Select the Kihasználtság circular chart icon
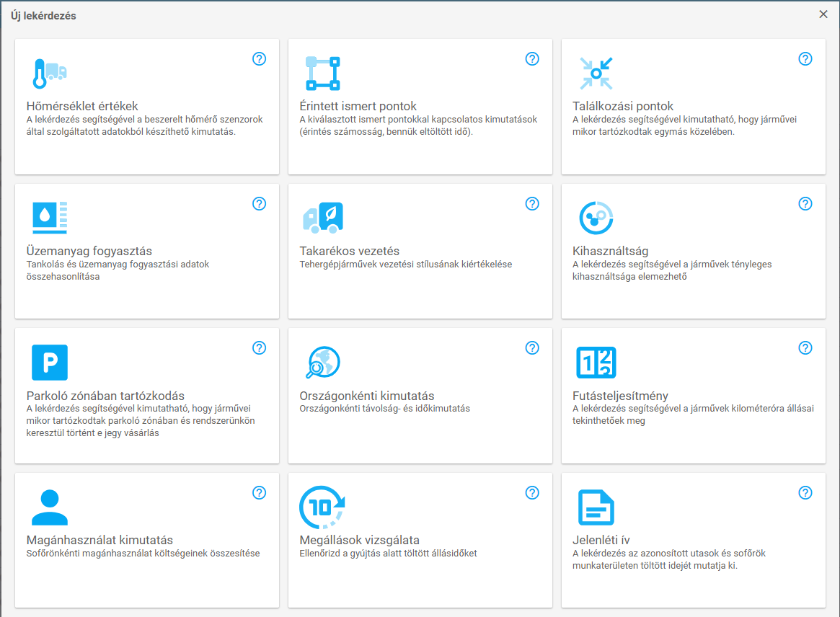The height and width of the screenshot is (617, 840). [x=596, y=218]
